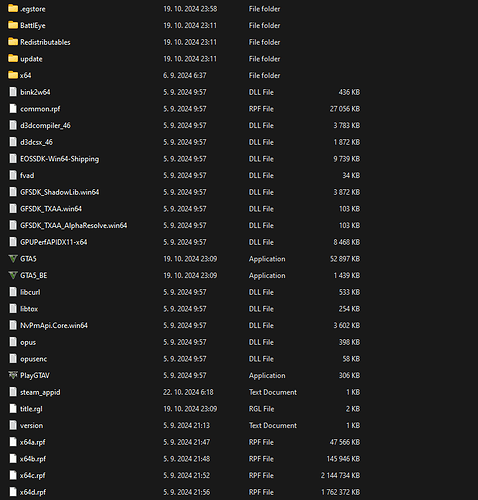The image size is (478, 500).
Task: Click the 6. 9. 2024 6:37 date
Action: pos(185,76)
